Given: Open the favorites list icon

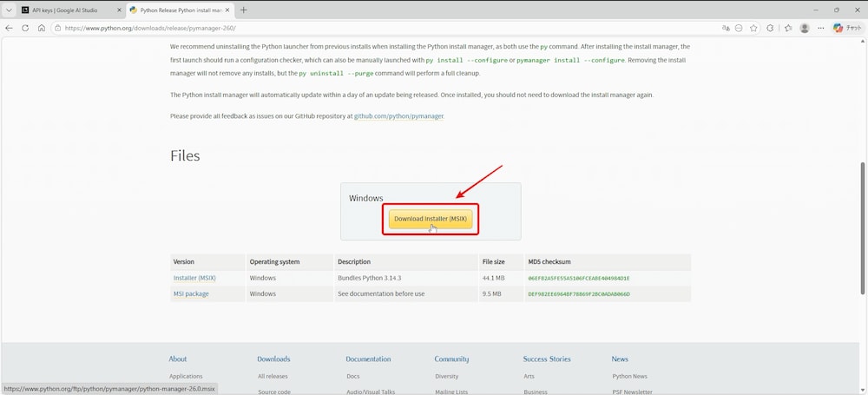Looking at the screenshot, I should (x=788, y=28).
